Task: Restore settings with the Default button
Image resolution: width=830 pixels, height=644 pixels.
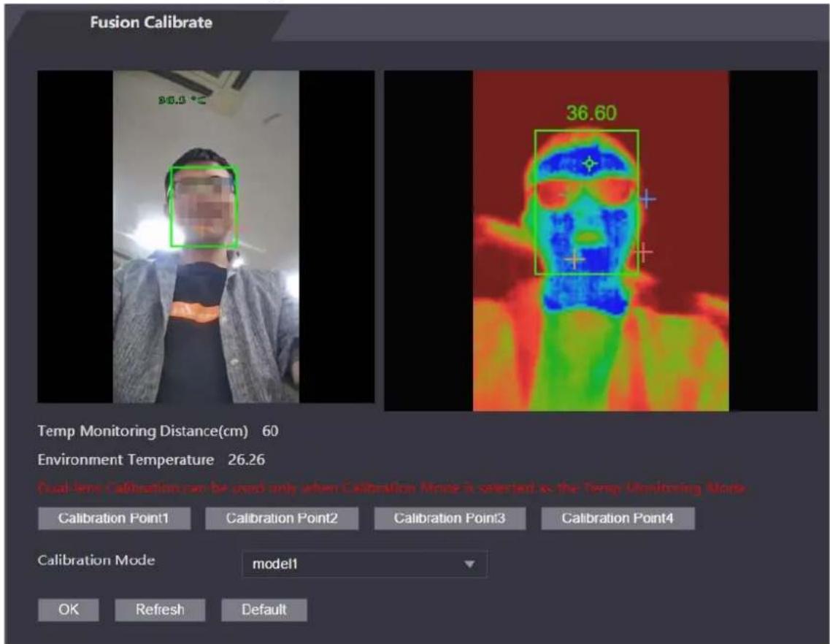Action: pyautogui.click(x=264, y=610)
